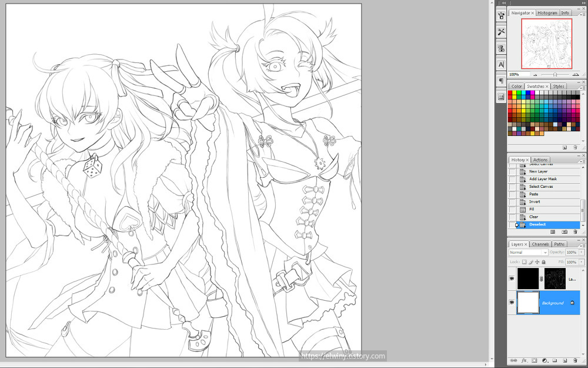Open the Fill slider arrow

tap(582, 262)
